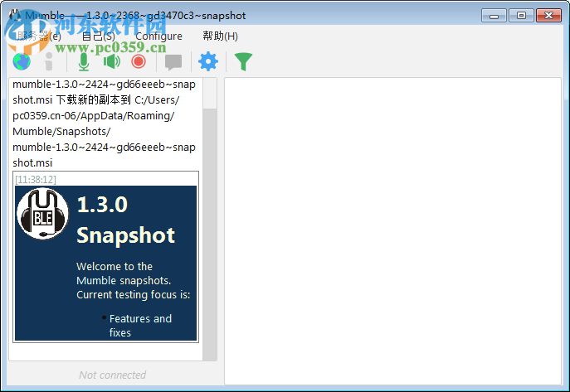570x392 pixels.
Task: Click the server information icon
Action: [x=49, y=61]
